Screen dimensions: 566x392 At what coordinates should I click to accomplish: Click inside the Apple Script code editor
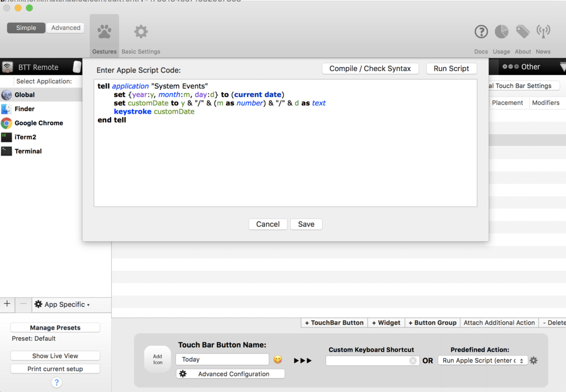click(x=285, y=143)
